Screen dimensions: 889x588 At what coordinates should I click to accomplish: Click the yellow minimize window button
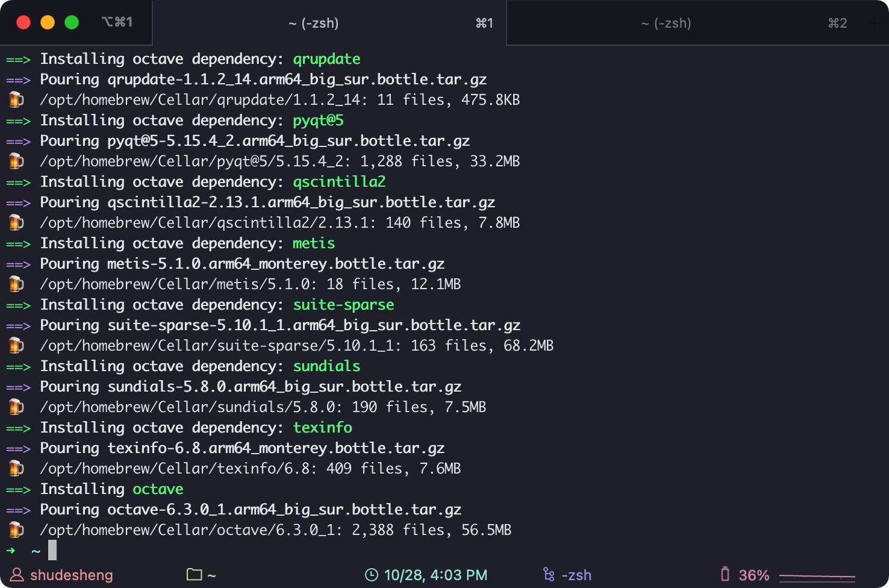(48, 22)
